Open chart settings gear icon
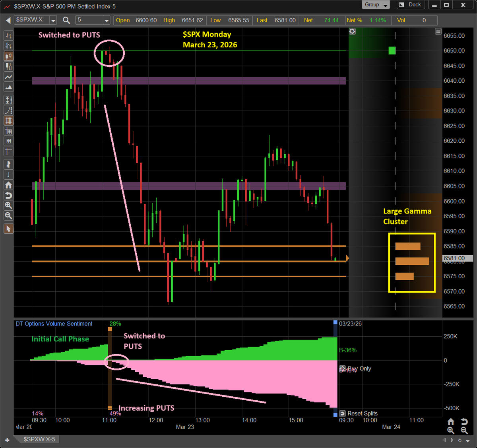 tap(352, 31)
